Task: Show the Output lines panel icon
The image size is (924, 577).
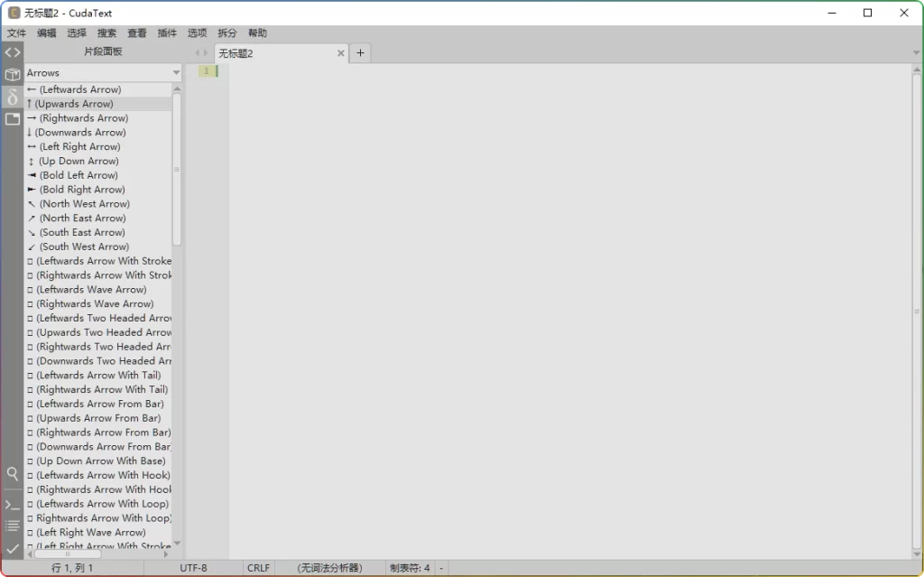Action: pos(13,526)
